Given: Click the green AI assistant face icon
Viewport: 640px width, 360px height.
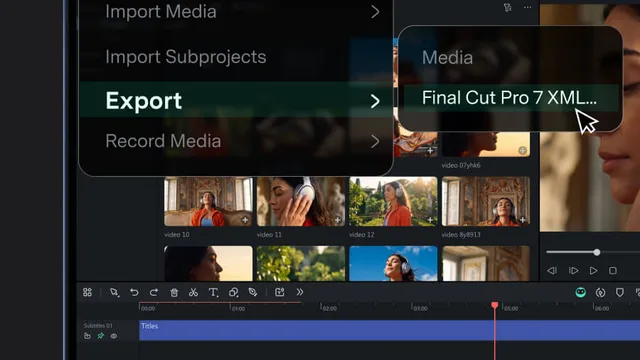Looking at the screenshot, I should tap(580, 292).
